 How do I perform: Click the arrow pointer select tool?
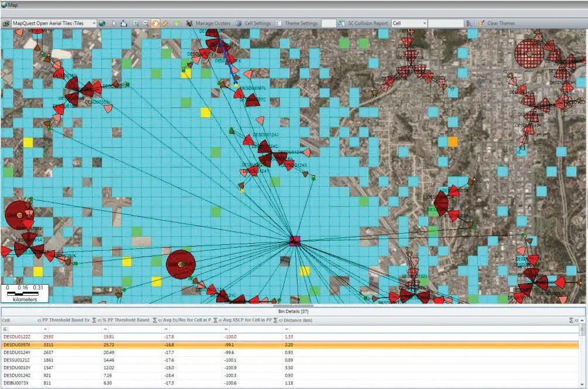pyautogui.click(x=114, y=23)
